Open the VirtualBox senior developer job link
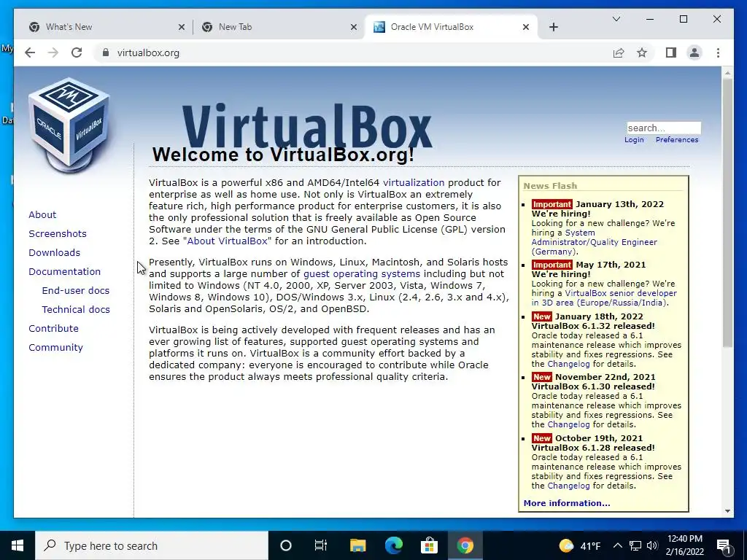Image resolution: width=747 pixels, height=560 pixels. pos(604,298)
